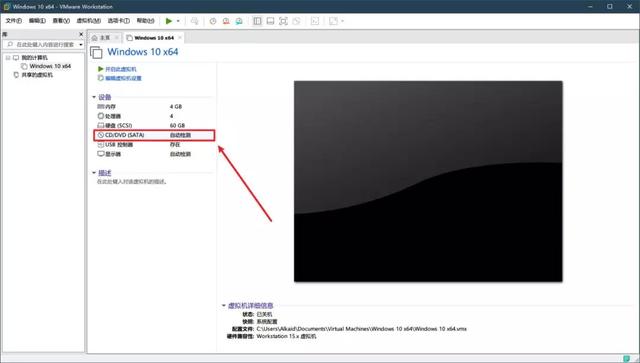The height and width of the screenshot is (363, 640).
Task: Click the revert to snapshot toolbar icon
Action: [226, 21]
